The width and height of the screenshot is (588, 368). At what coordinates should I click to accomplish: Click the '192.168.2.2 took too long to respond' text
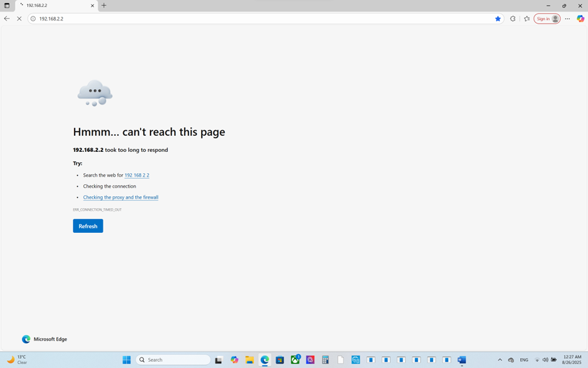120,149
